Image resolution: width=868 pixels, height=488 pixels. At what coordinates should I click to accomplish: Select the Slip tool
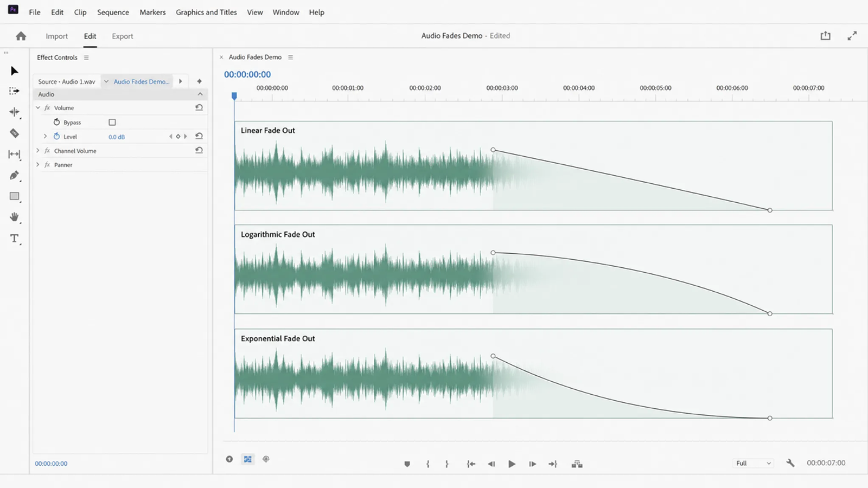15,155
